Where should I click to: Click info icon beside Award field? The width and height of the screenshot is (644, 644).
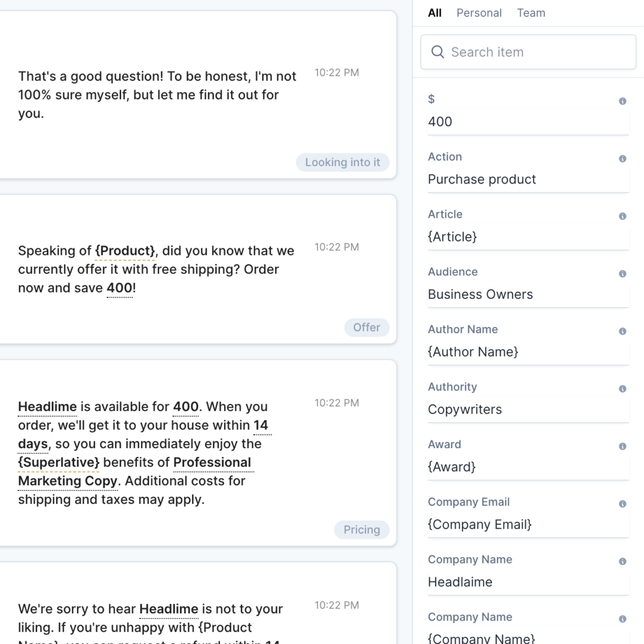(623, 447)
